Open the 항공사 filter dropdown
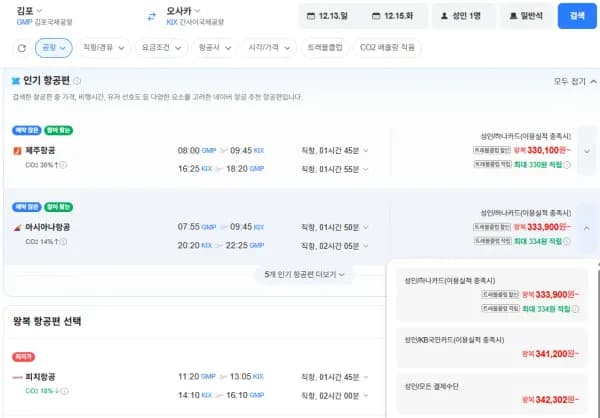This screenshot has height=418, width=600. click(215, 48)
